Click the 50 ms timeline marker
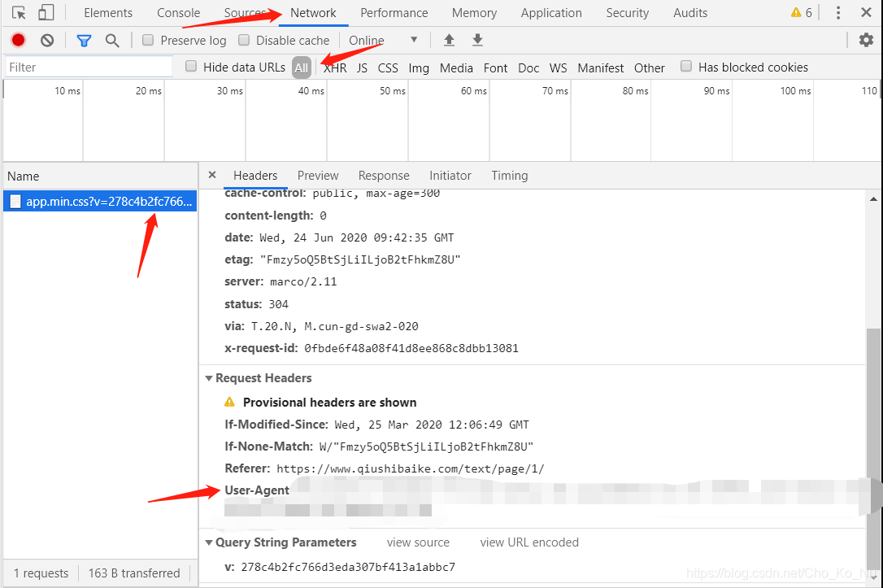883x588 pixels. pos(393,90)
